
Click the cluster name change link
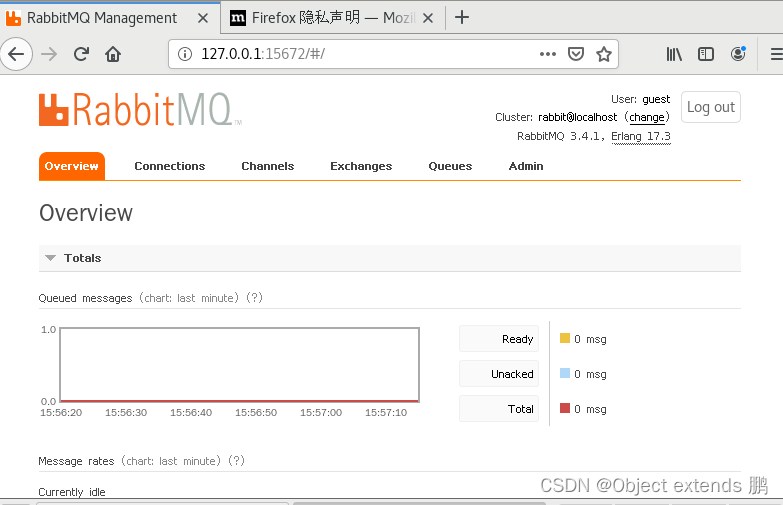pyautogui.click(x=647, y=117)
